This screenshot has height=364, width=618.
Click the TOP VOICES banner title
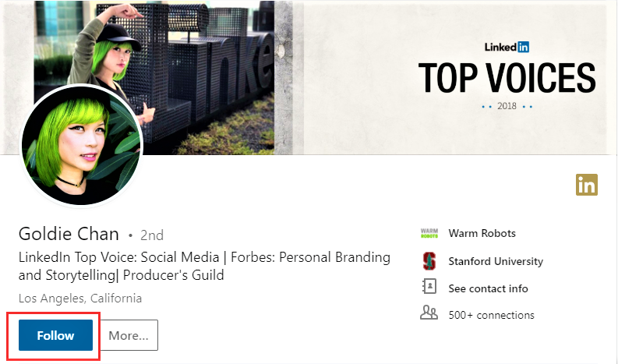(507, 78)
